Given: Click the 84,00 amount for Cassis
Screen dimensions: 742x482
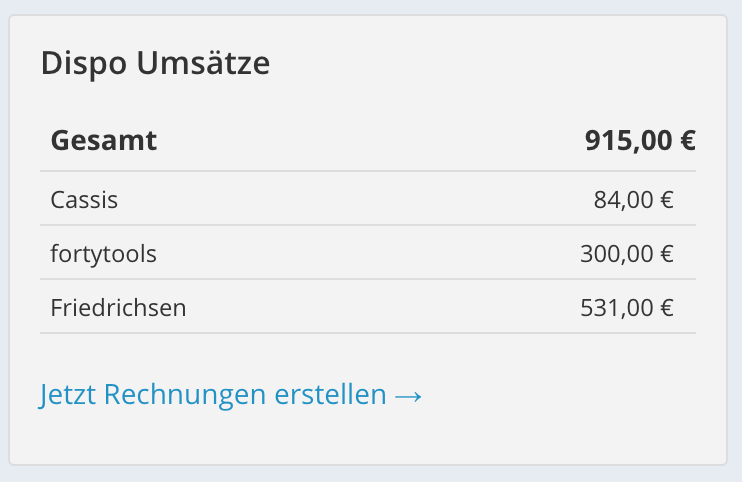Looking at the screenshot, I should point(622,200).
